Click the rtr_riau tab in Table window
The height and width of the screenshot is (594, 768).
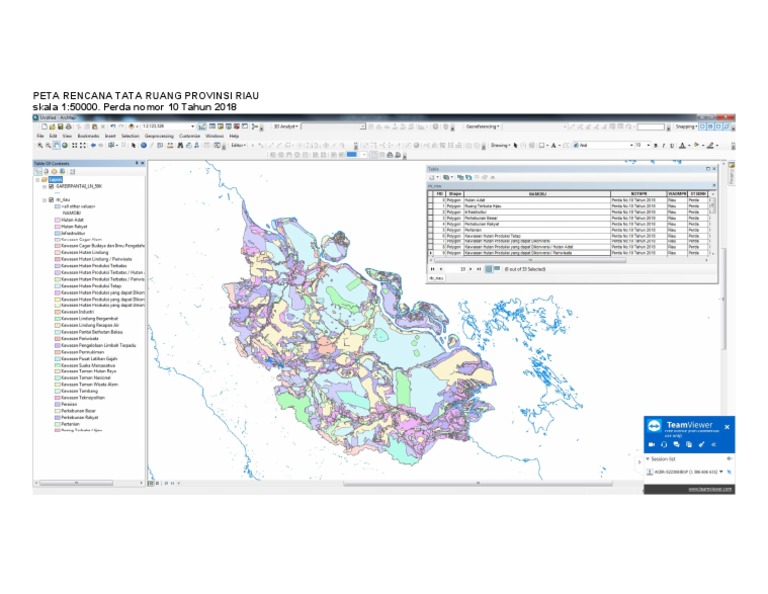[436, 278]
